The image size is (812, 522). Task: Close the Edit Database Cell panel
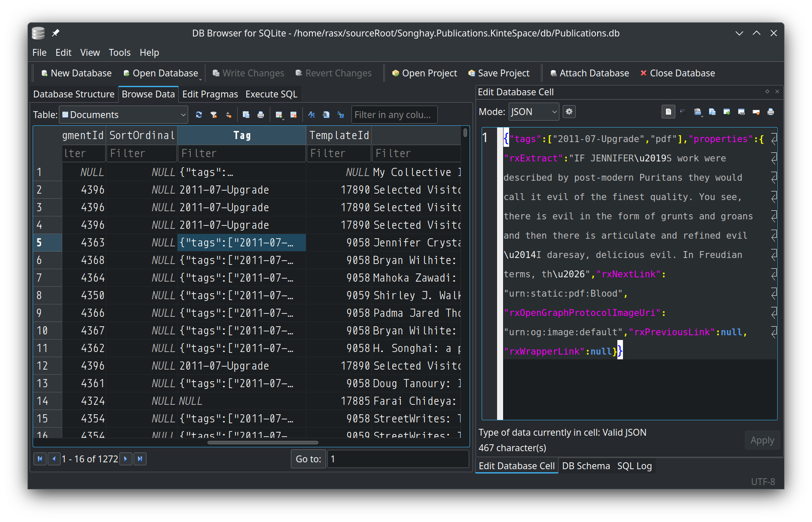point(777,91)
